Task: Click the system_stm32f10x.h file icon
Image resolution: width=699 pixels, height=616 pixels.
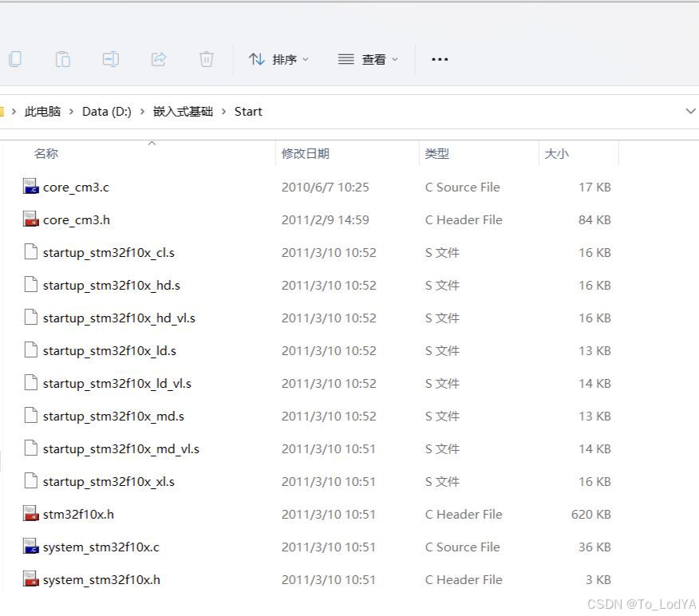Action: [x=31, y=579]
